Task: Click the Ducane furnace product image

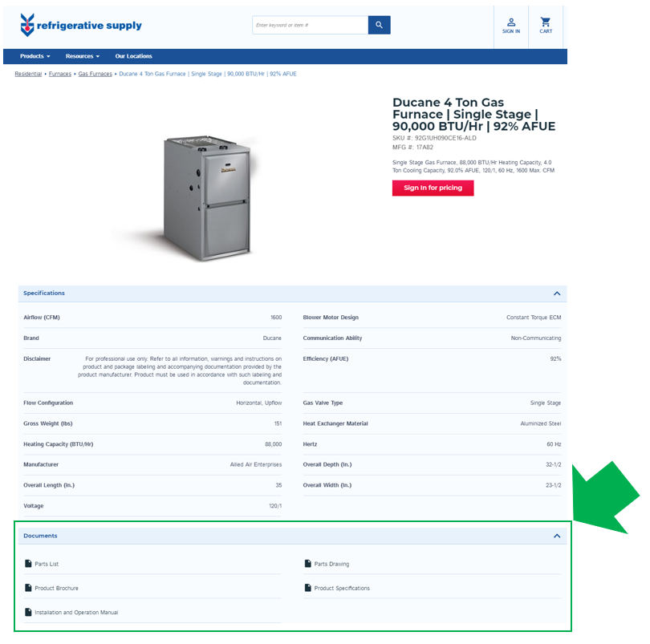Action: (207, 197)
